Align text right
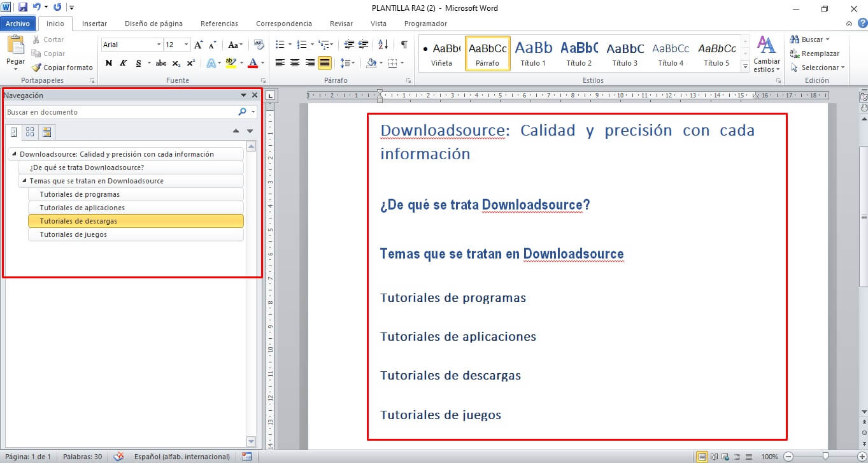 310,63
